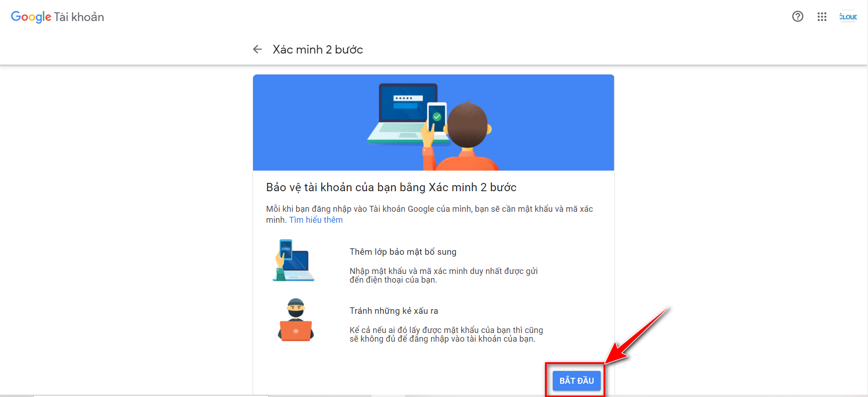This screenshot has width=868, height=397.
Task: Open the Google apps grid launcher
Action: (822, 16)
